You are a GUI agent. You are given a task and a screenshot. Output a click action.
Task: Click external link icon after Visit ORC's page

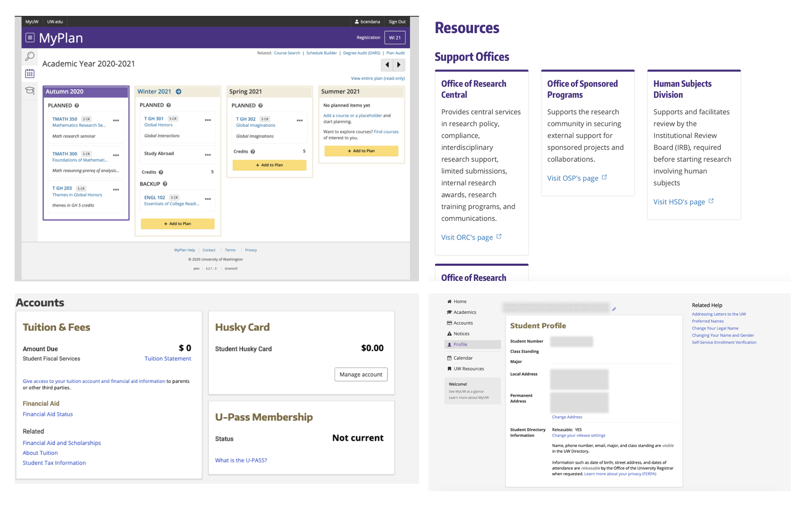(499, 236)
